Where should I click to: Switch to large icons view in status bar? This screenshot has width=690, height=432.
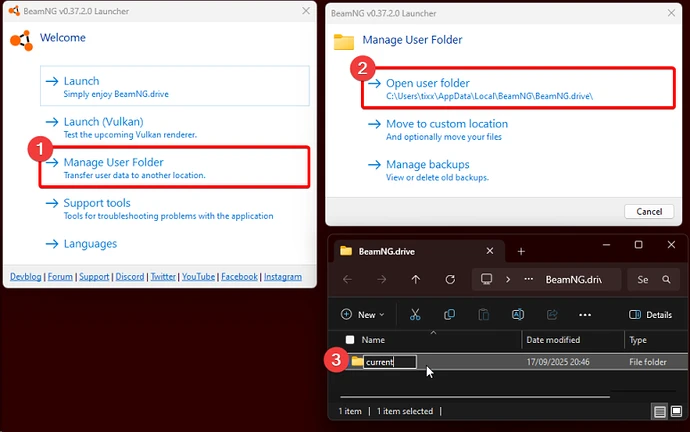click(x=677, y=411)
